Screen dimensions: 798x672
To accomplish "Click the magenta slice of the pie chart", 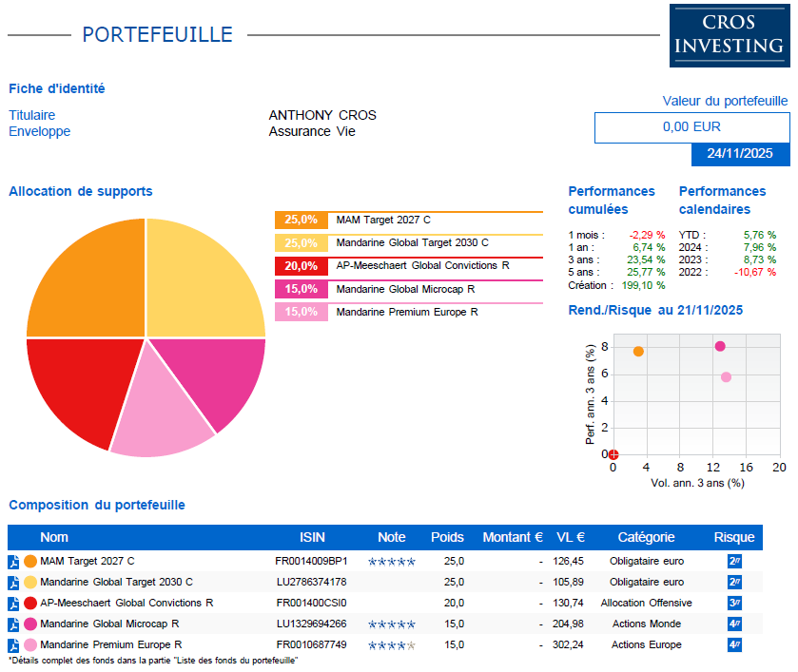I will 216,376.
